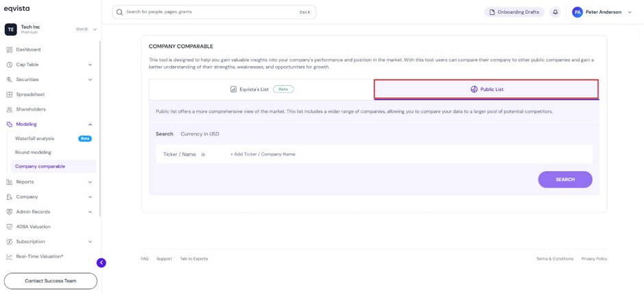Collapse the Modeling section
The width and height of the screenshot is (644, 294).
click(91, 124)
